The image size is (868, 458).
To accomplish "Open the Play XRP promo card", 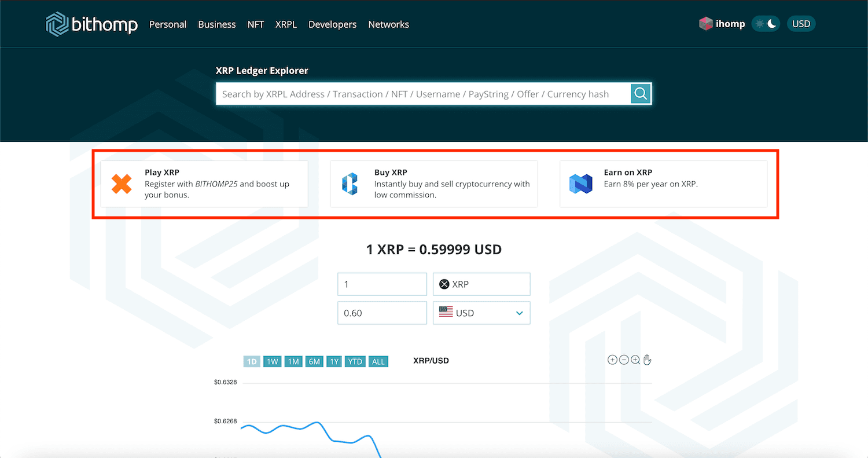I will (204, 184).
